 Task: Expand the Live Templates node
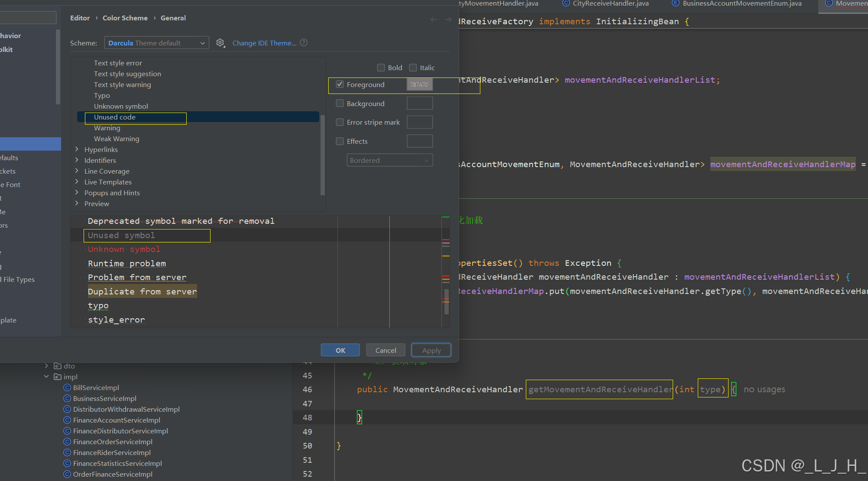(x=77, y=182)
